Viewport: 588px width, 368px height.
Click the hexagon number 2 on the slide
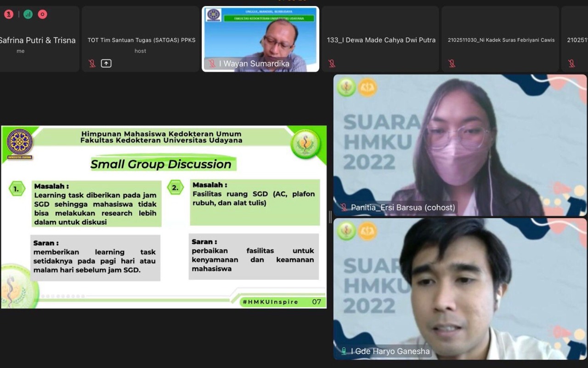click(175, 188)
